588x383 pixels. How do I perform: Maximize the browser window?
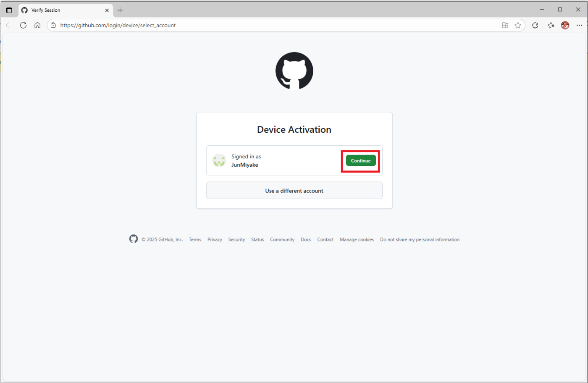tap(560, 9)
